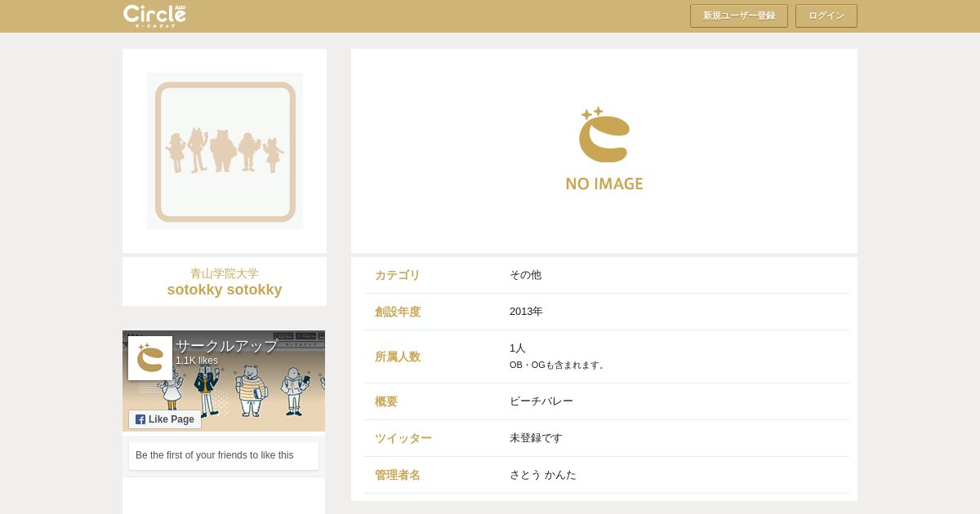Click the ログイン login button
The width and height of the screenshot is (980, 514).
pyautogui.click(x=826, y=16)
